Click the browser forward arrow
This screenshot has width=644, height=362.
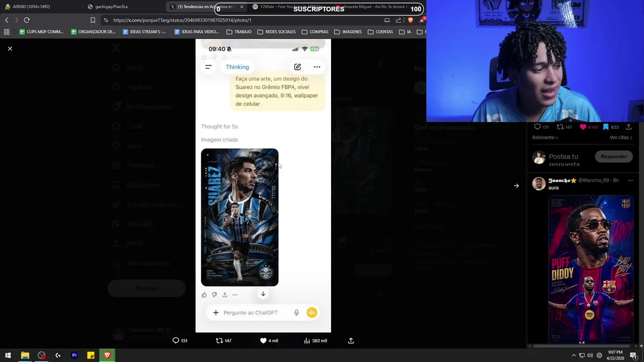[16, 20]
